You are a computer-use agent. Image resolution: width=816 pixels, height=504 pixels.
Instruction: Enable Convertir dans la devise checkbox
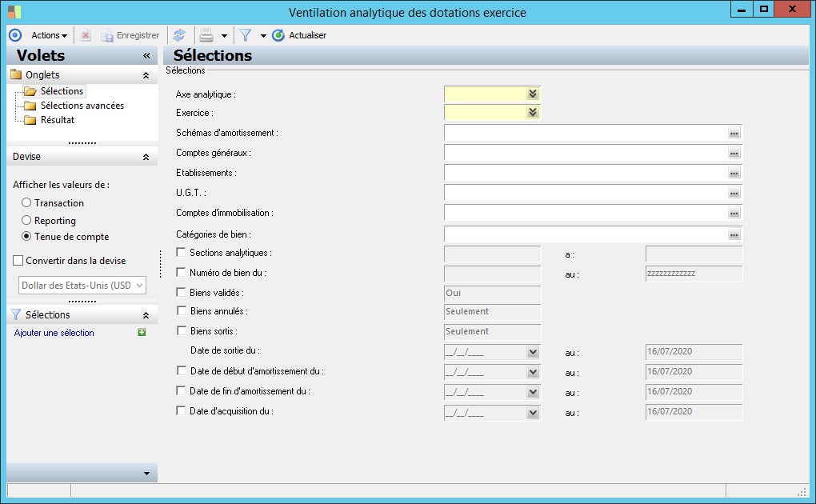[18, 261]
